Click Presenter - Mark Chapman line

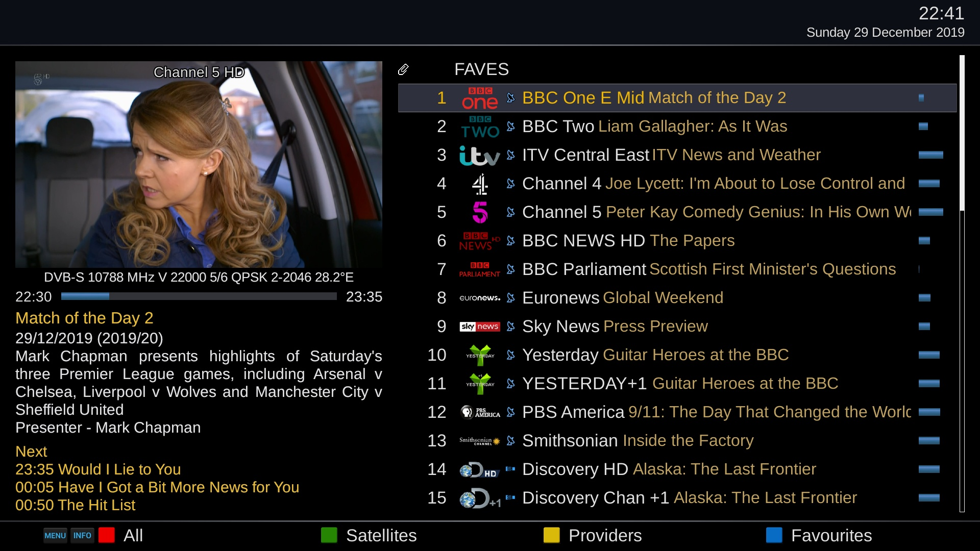coord(108,428)
